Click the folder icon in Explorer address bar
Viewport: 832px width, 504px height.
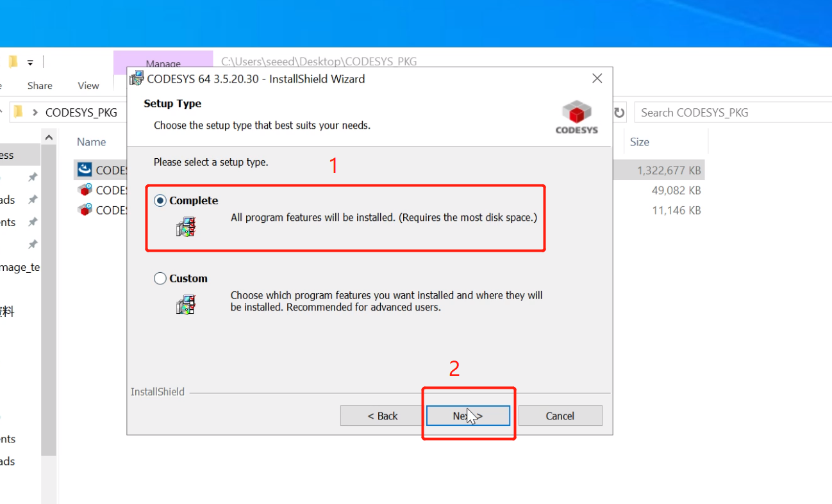coord(18,112)
